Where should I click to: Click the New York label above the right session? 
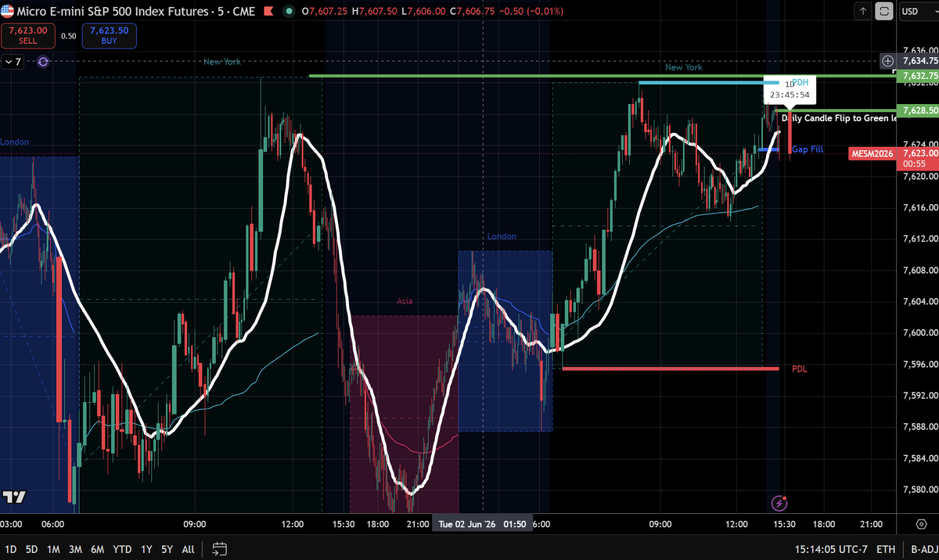click(x=684, y=68)
